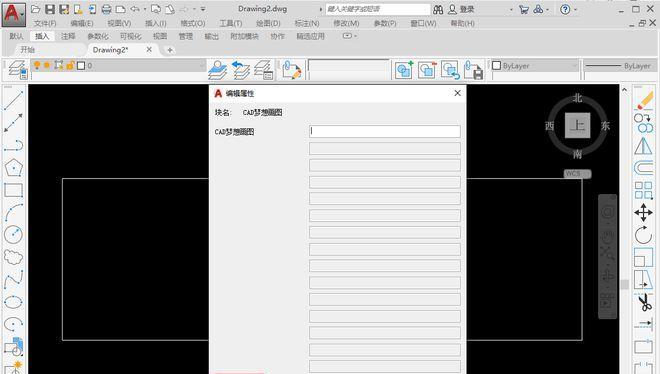Image resolution: width=660 pixels, height=374 pixels.
Task: Select the Rectangle tool in left toolbar
Action: coord(13,190)
